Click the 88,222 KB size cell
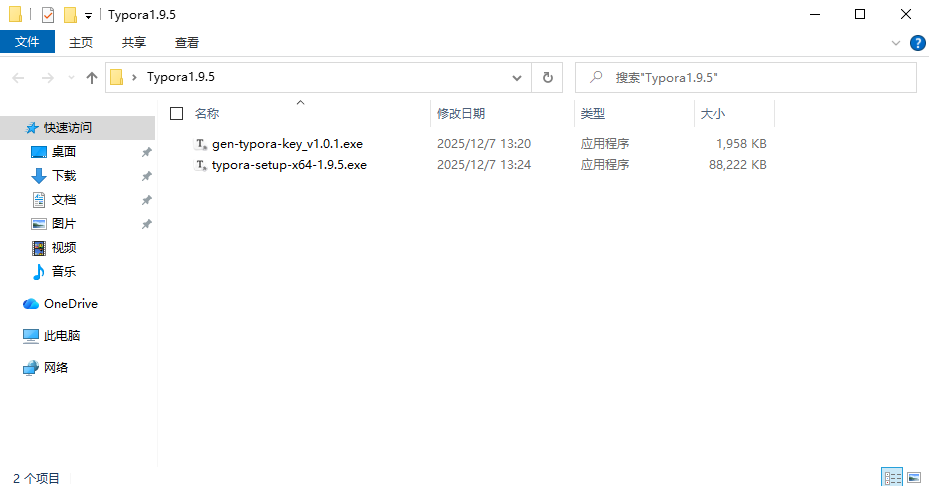 738,165
